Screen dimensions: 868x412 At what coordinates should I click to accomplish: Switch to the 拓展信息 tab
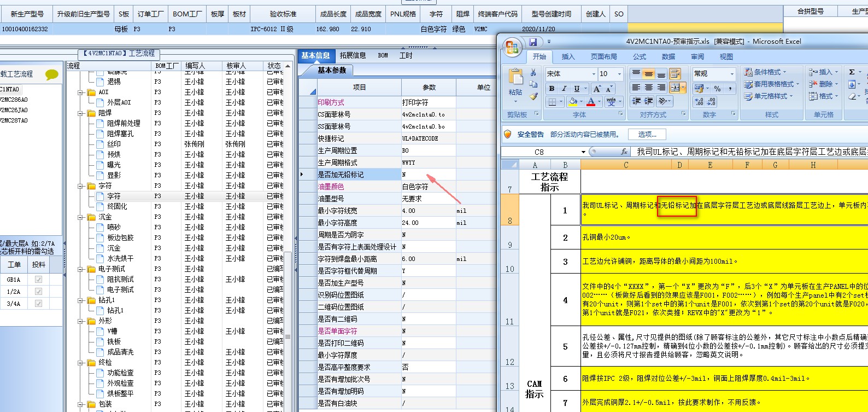coord(353,55)
